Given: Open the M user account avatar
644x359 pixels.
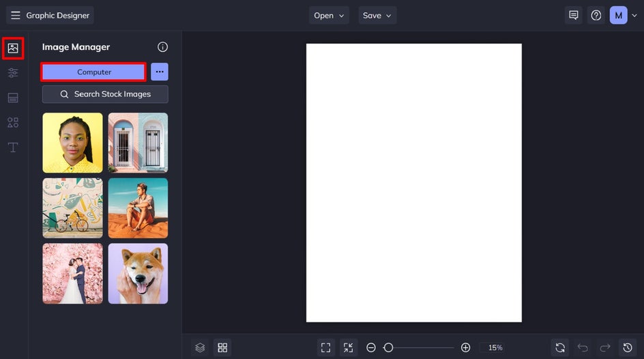Looking at the screenshot, I should (618, 15).
